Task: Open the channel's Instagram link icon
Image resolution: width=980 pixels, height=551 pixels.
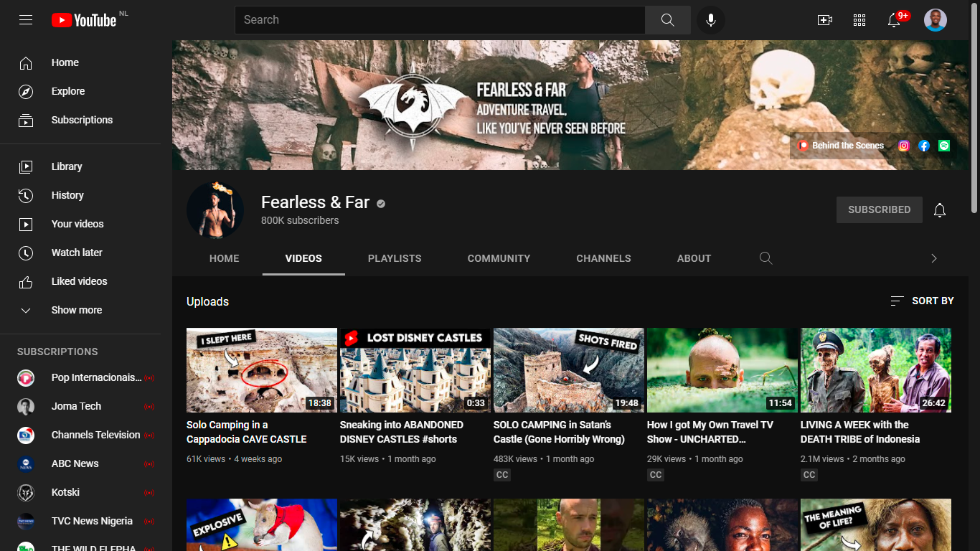Action: click(904, 146)
